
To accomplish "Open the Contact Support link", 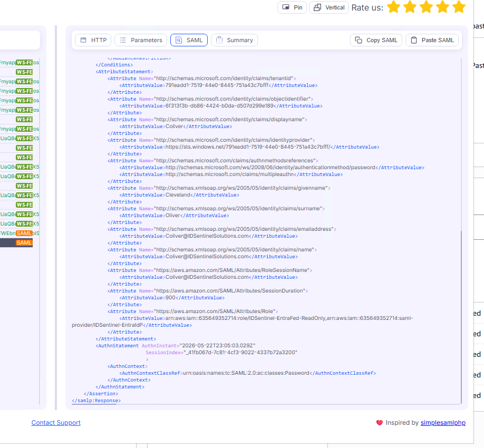I will pyautogui.click(x=56, y=423).
